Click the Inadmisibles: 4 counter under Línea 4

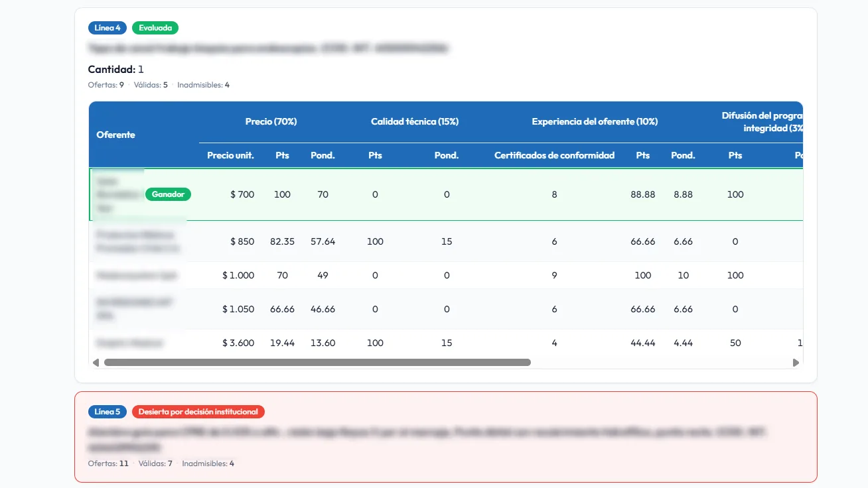[x=203, y=84]
